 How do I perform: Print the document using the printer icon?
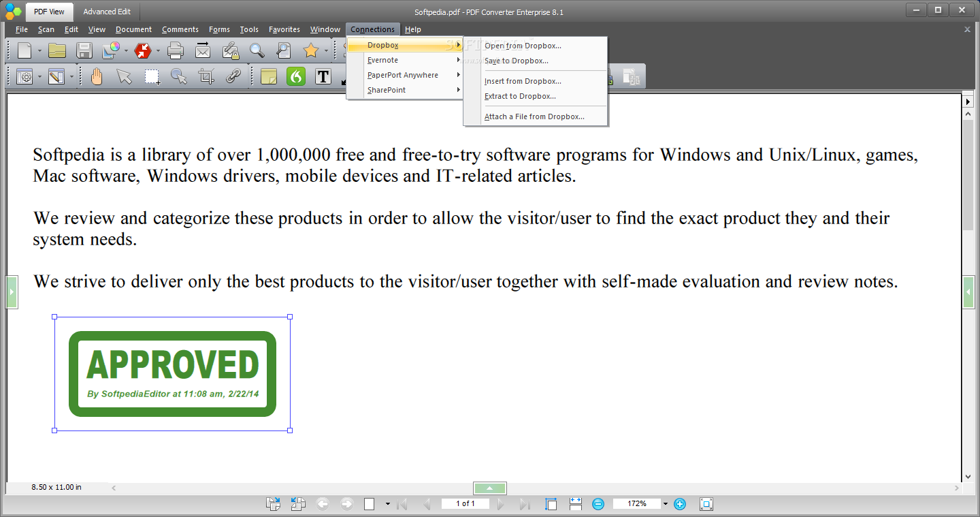click(176, 50)
